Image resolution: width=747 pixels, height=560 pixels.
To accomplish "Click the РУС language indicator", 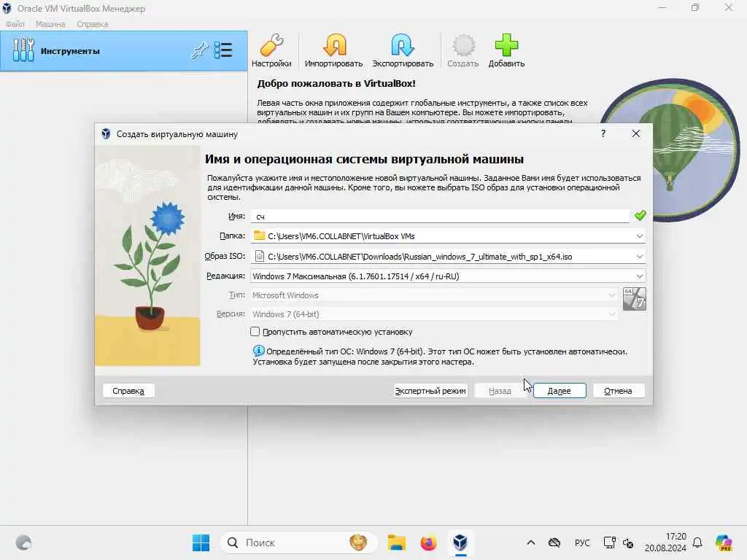I will click(582, 542).
